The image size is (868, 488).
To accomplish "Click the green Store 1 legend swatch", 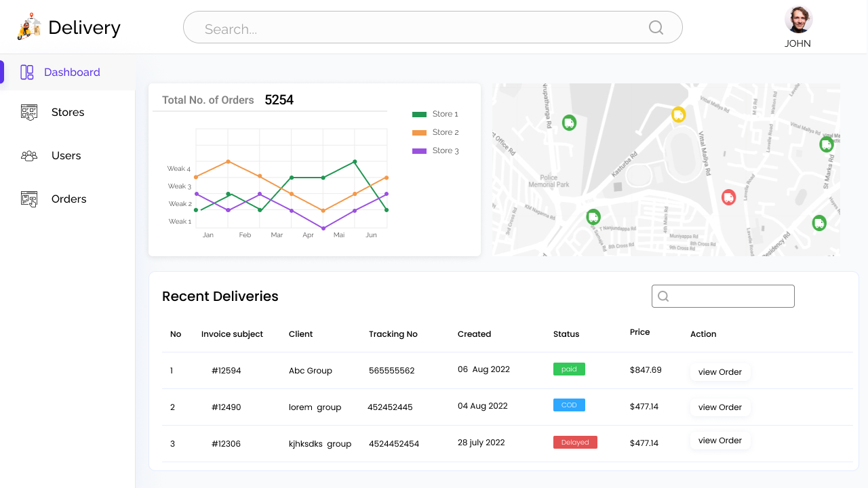I will pos(419,115).
